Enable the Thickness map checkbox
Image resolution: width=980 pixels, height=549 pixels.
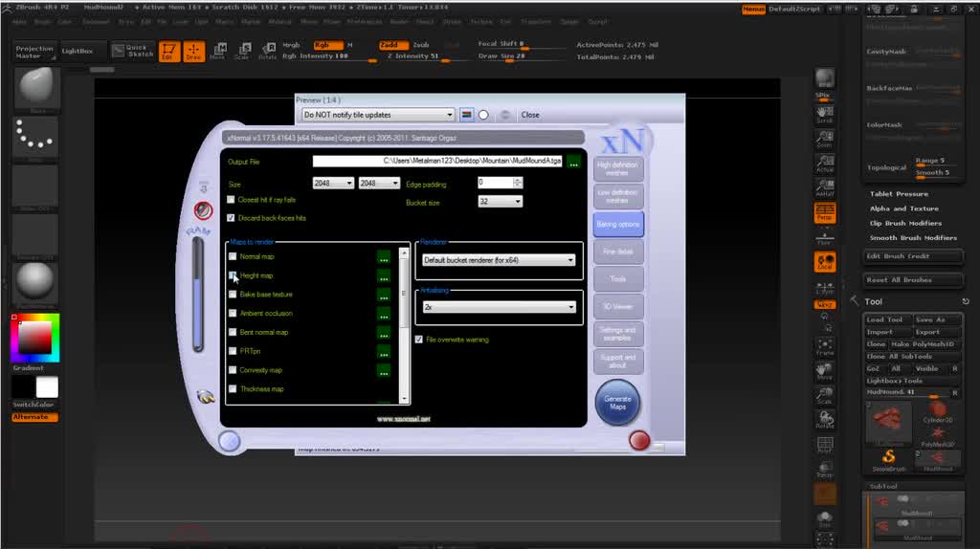click(x=233, y=389)
